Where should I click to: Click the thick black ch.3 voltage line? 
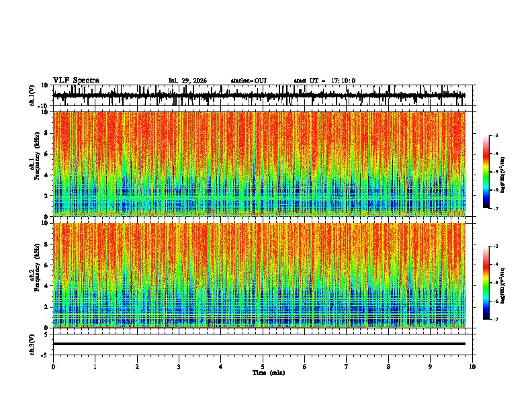(x=259, y=344)
